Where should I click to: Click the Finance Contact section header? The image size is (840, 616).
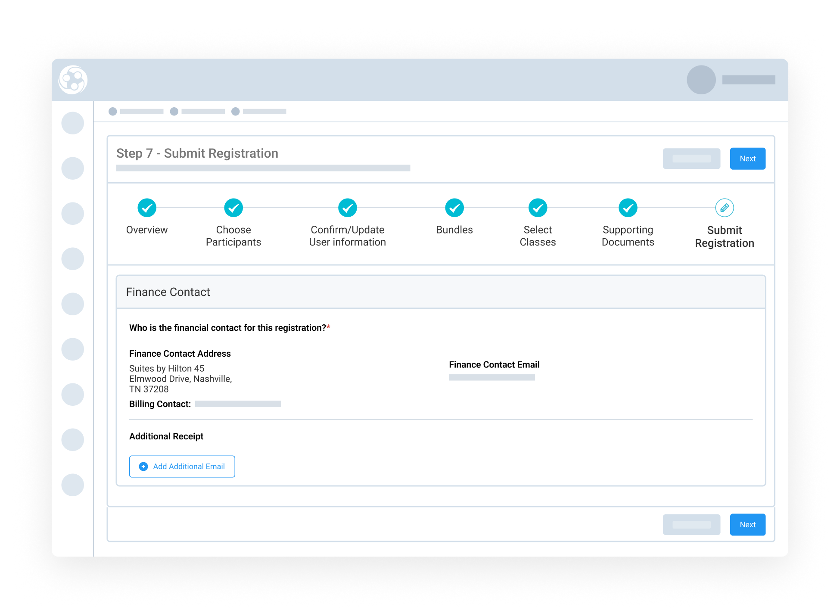(441, 292)
